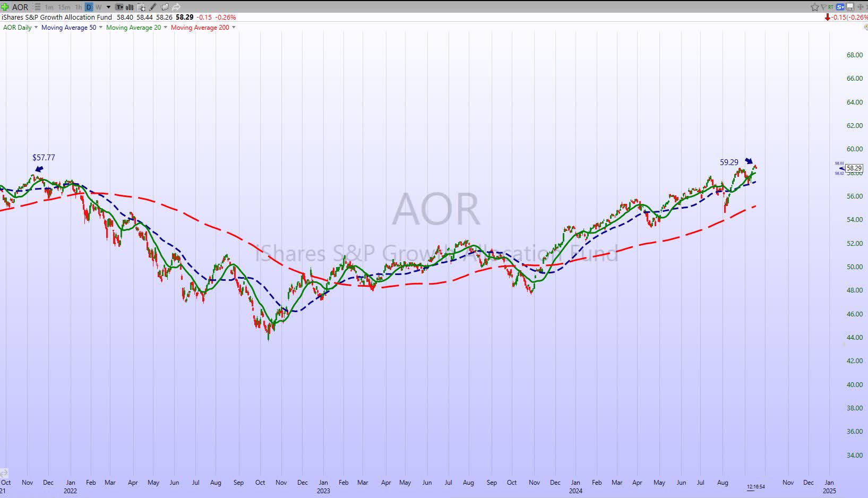Screen dimensions: 868x498
Task: Click the 68.00 price axis label
Action: tap(855, 55)
